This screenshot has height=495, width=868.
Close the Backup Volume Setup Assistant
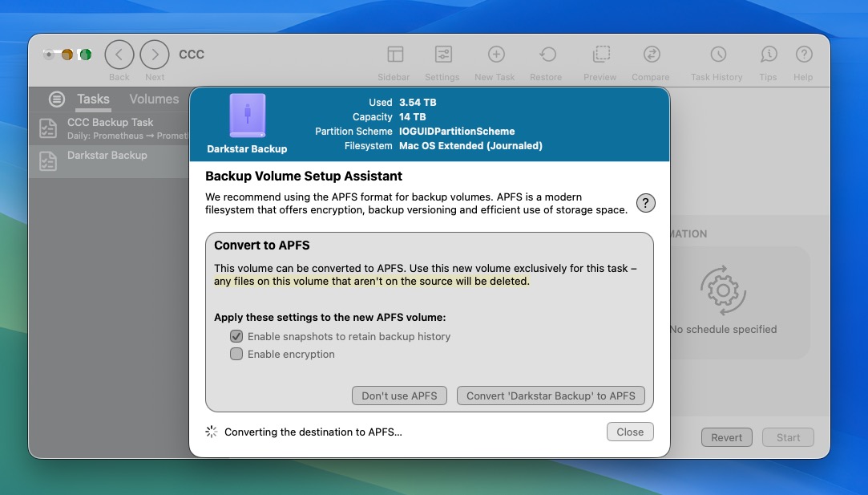pos(630,432)
